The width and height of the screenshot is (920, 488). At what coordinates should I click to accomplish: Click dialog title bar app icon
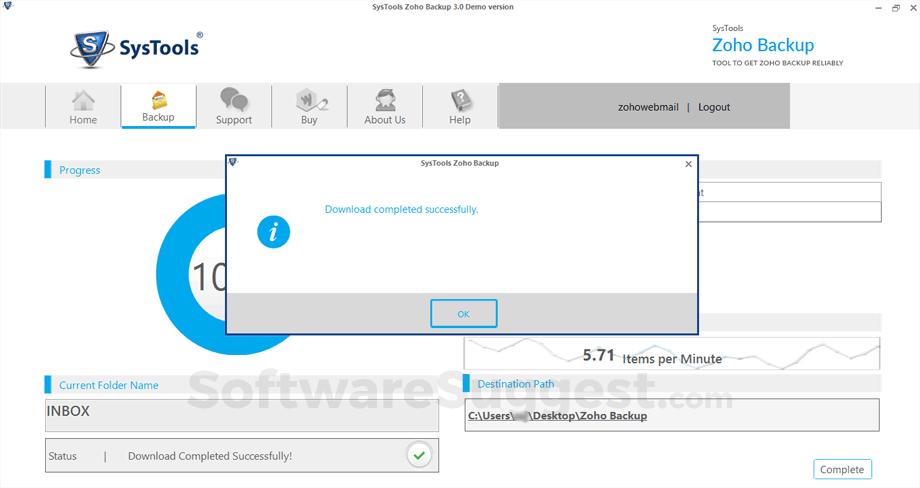pyautogui.click(x=233, y=162)
